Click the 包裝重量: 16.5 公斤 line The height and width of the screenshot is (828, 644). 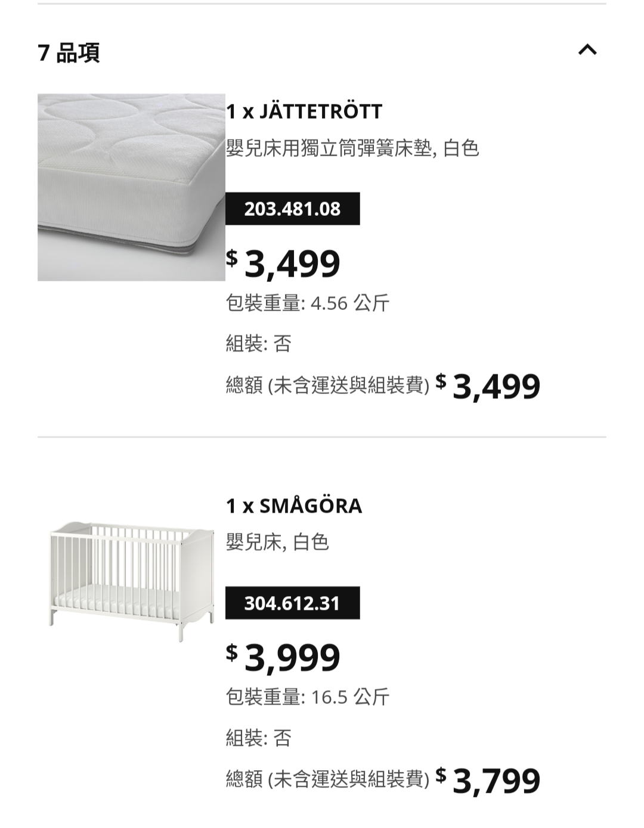coord(308,696)
